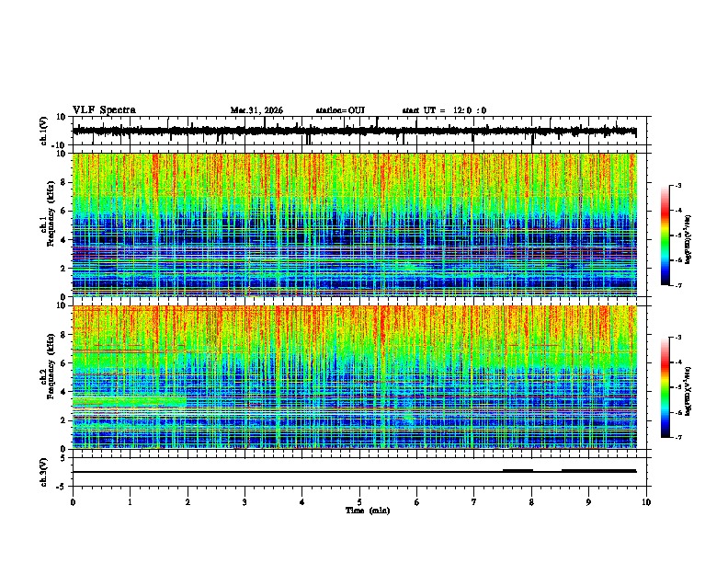This screenshot has height=563, width=728.
Task: Click the "4" kHz tick of ch.1 spectrogram
Action: 63,240
